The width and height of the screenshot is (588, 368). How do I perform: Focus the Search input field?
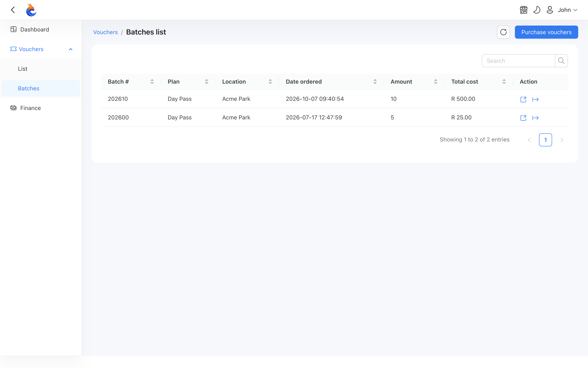519,61
